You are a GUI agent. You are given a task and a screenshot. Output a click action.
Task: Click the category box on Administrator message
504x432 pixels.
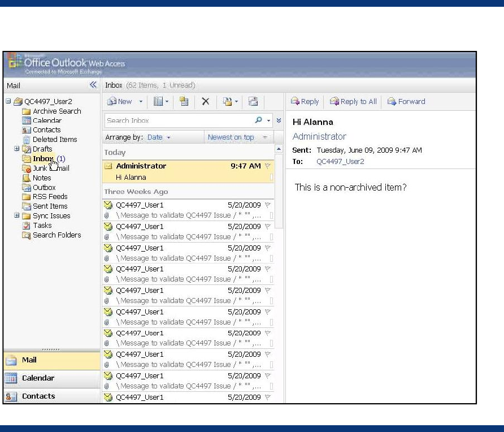pyautogui.click(x=271, y=177)
